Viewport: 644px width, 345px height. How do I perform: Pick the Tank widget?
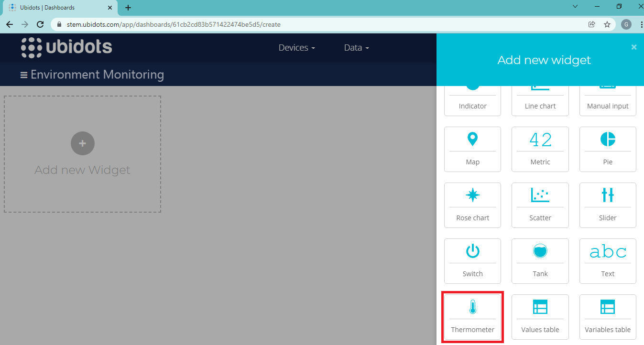[x=540, y=261]
